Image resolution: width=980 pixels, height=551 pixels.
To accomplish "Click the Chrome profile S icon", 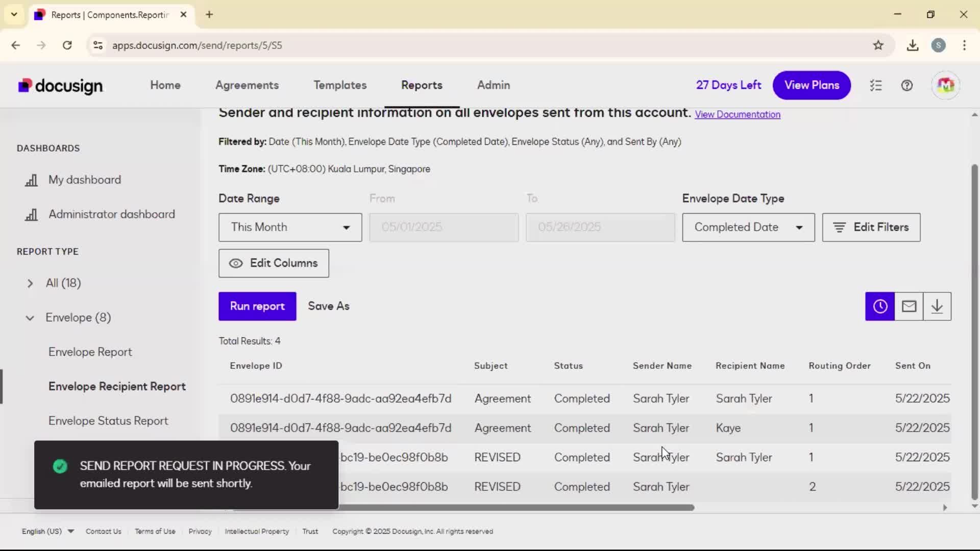I will tap(939, 45).
